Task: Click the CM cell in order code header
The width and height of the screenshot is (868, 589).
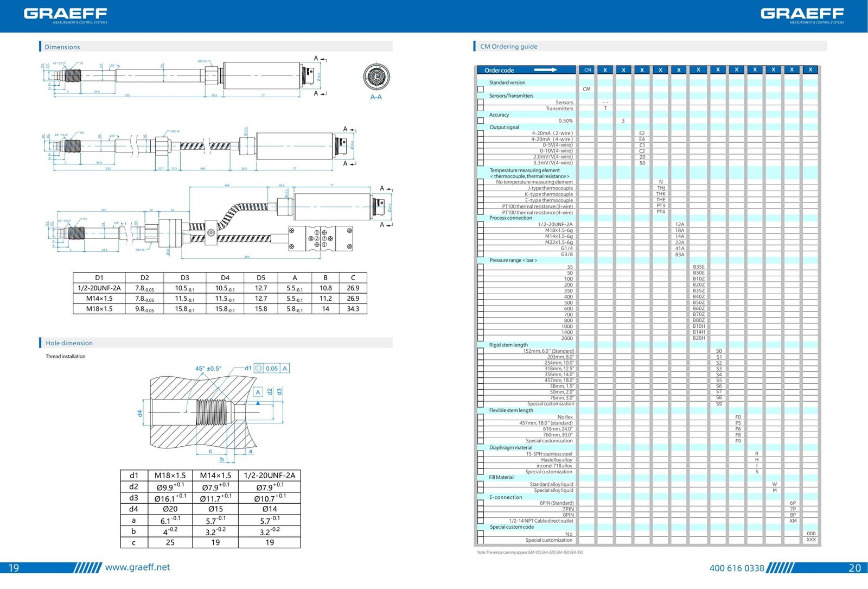Action: pyautogui.click(x=588, y=70)
